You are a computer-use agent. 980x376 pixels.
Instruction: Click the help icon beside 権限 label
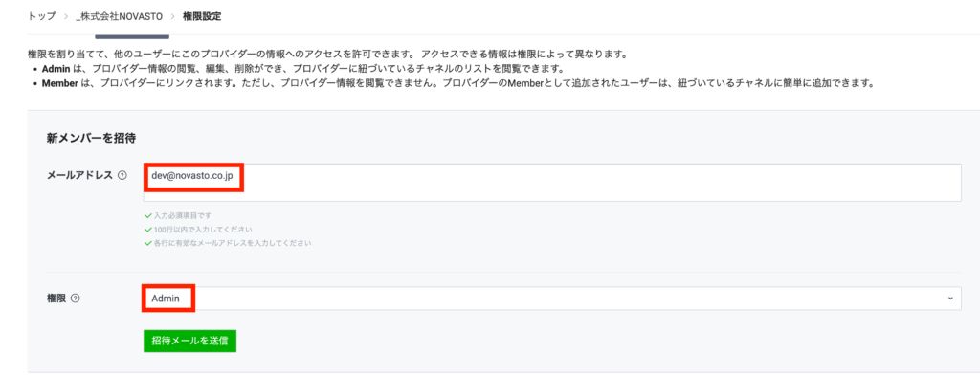pyautogui.click(x=76, y=299)
